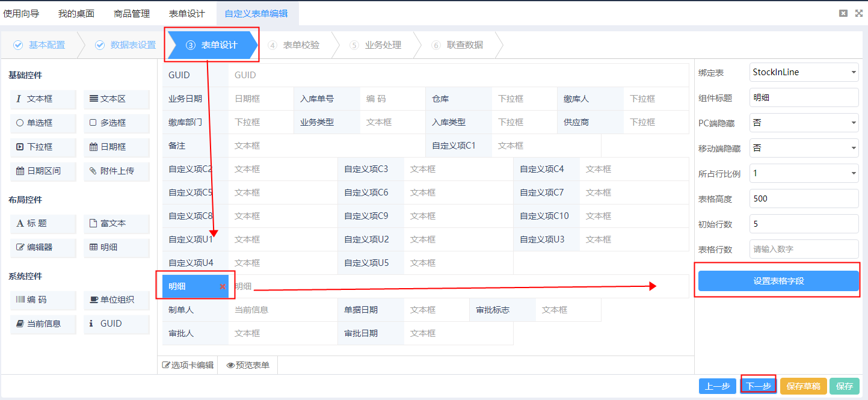Add the 单位组织 organization control
The height and width of the screenshot is (400, 868).
[x=117, y=300]
